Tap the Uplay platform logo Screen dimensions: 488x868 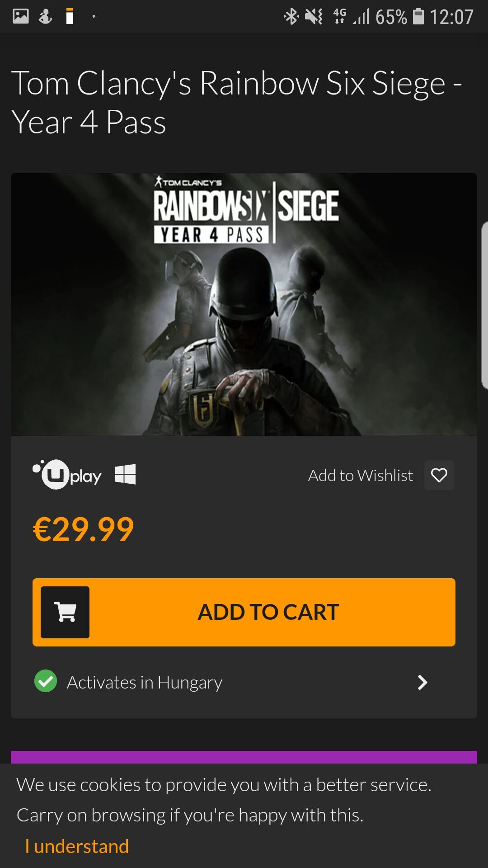tap(67, 475)
